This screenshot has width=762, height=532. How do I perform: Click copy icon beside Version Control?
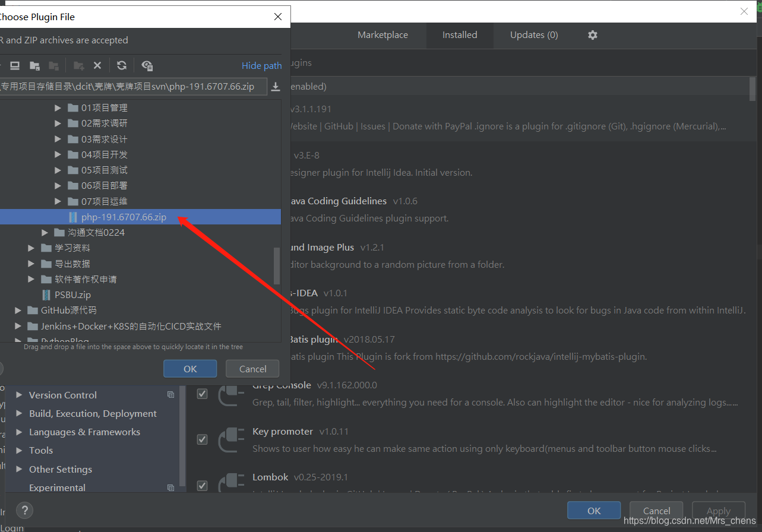171,395
